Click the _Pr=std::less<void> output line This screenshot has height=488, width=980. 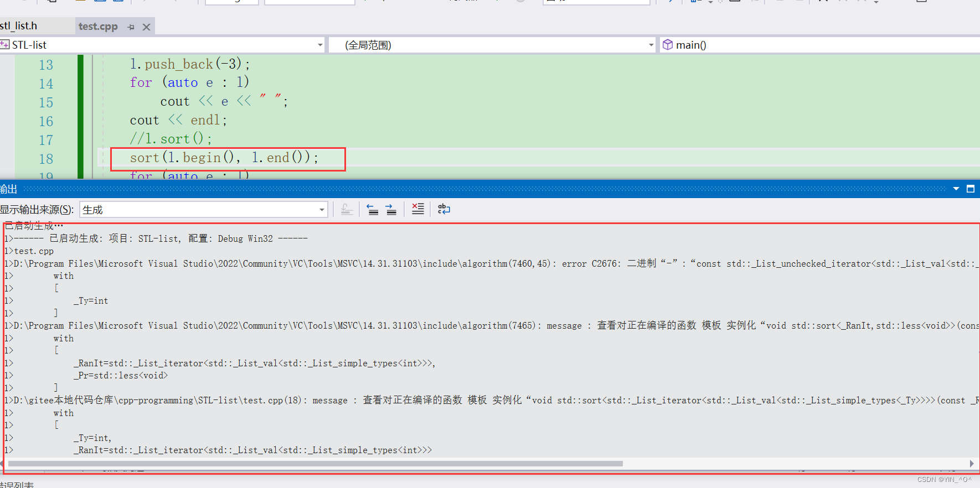(x=120, y=375)
